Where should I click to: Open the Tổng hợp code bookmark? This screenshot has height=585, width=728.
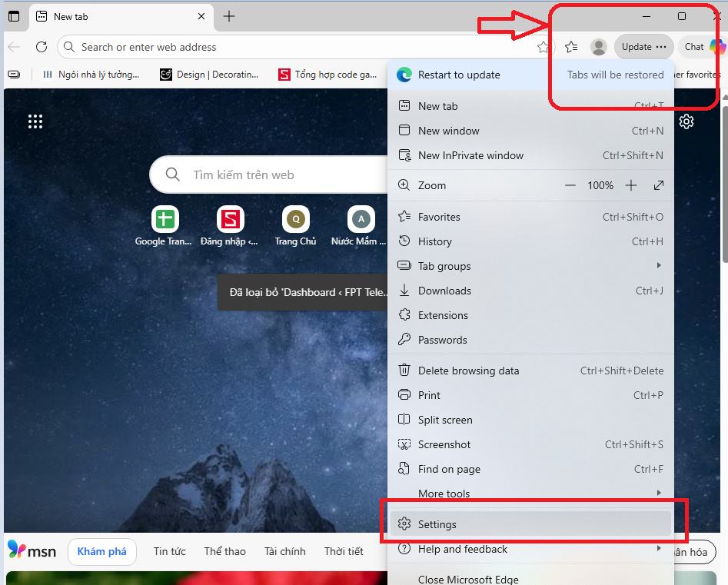coord(327,75)
